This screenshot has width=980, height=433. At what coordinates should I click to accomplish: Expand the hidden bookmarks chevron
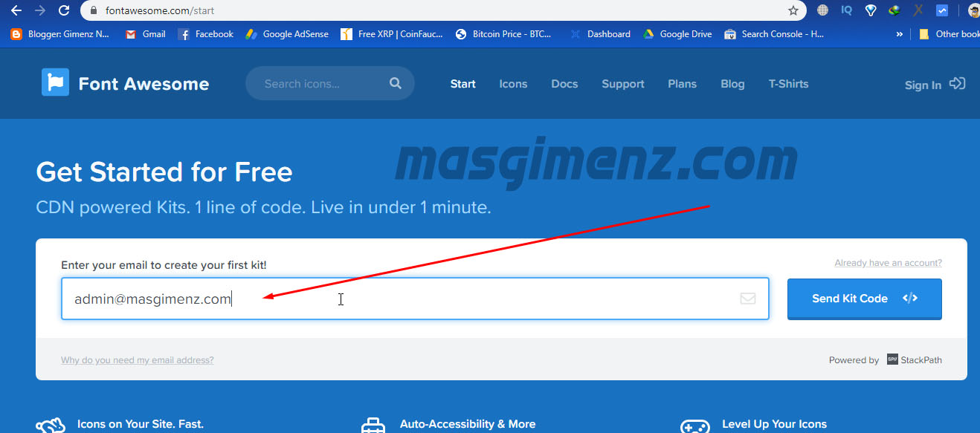tap(899, 34)
